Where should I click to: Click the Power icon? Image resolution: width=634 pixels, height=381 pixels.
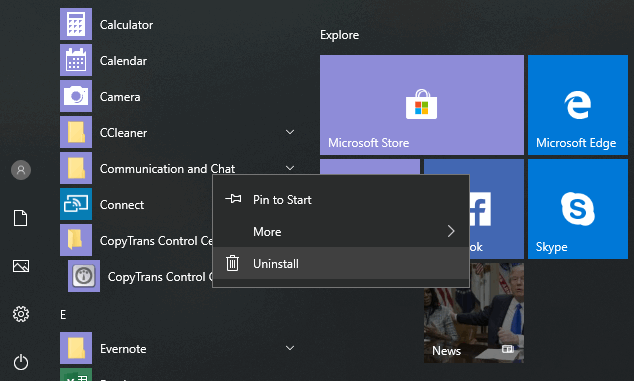click(21, 362)
